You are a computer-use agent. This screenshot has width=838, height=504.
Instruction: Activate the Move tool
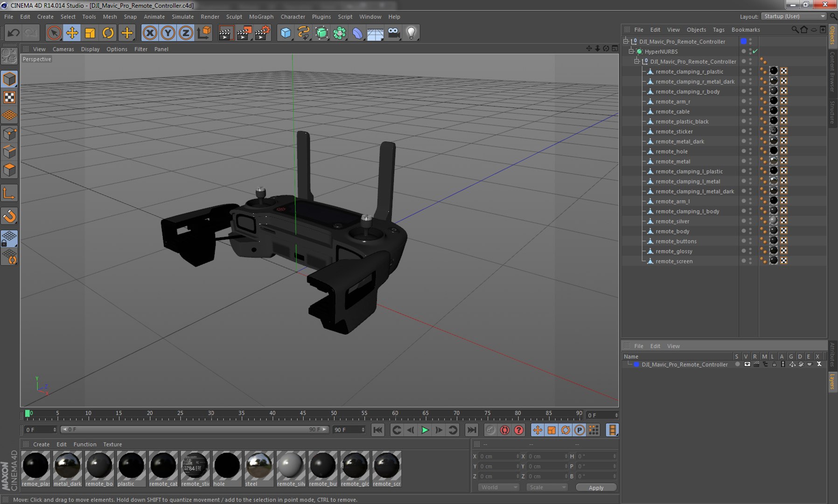pos(72,33)
